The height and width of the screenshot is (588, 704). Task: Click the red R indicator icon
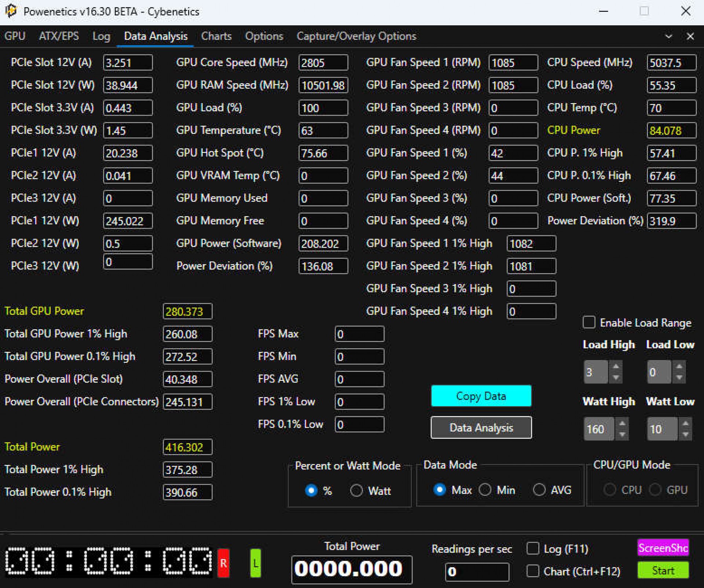tap(223, 563)
